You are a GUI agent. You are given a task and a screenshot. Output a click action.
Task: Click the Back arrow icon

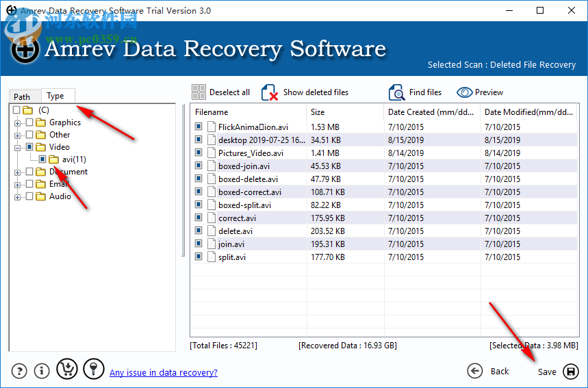pyautogui.click(x=475, y=371)
